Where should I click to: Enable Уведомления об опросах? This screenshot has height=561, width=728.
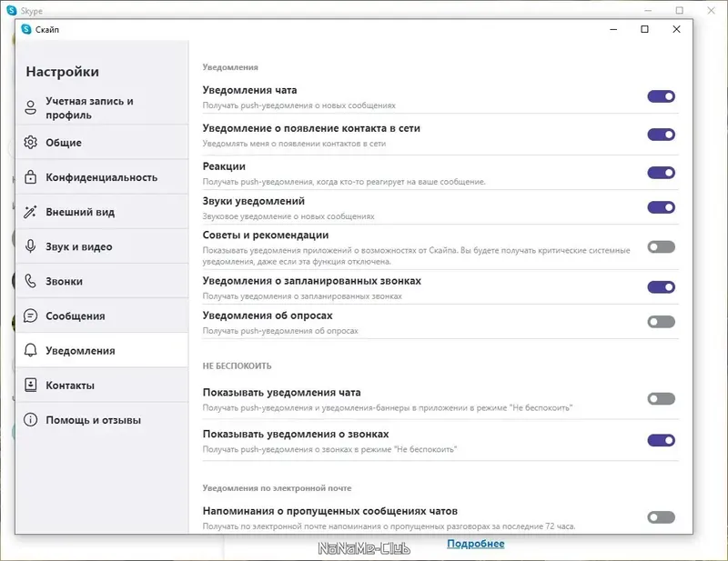[x=663, y=323]
